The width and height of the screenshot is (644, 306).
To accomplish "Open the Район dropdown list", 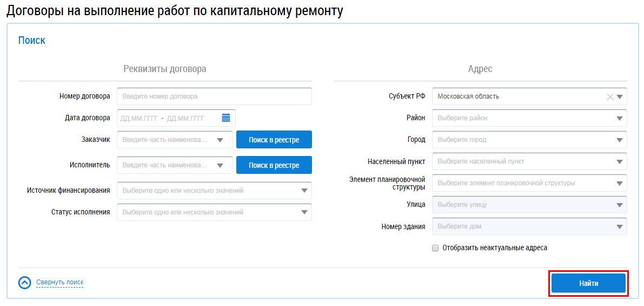I will [x=620, y=118].
